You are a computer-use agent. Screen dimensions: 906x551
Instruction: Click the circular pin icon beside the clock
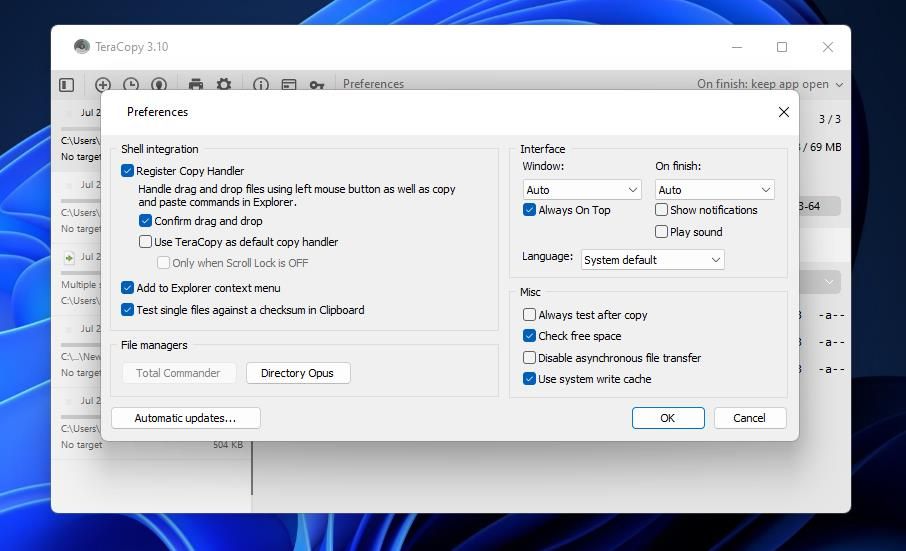tap(159, 85)
